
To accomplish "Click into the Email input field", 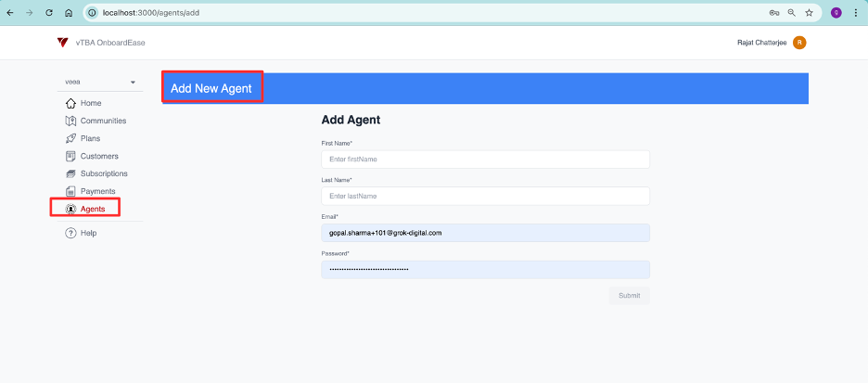I will click(486, 233).
